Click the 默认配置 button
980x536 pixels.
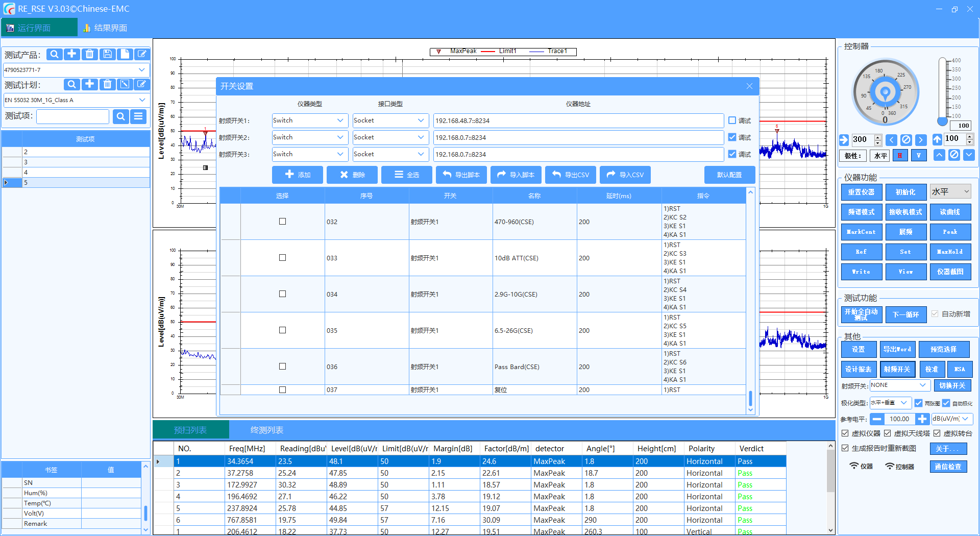pos(729,175)
